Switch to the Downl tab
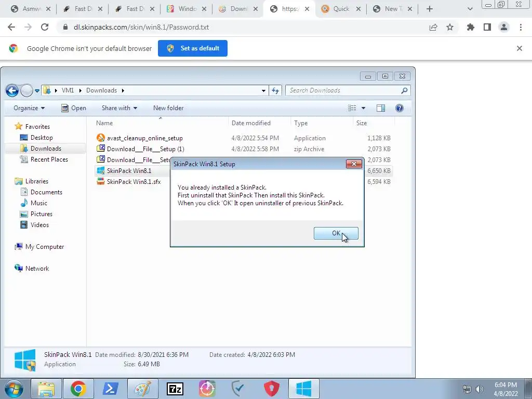 point(237,9)
